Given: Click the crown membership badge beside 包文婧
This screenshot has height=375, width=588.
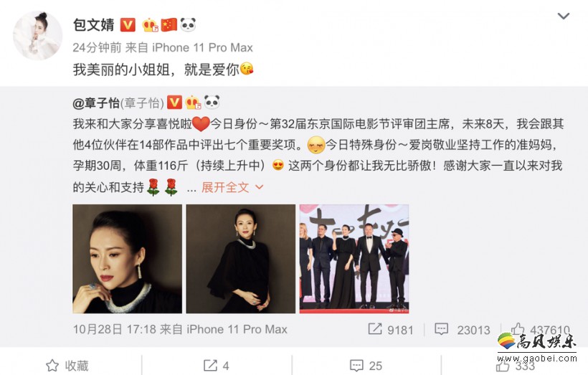Looking at the screenshot, I should pos(151,25).
